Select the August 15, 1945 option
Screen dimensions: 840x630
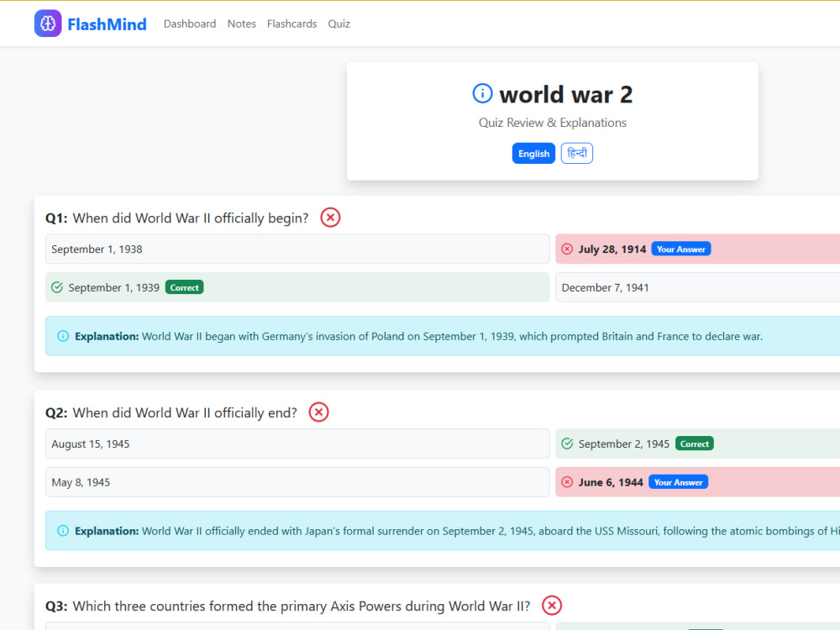297,444
